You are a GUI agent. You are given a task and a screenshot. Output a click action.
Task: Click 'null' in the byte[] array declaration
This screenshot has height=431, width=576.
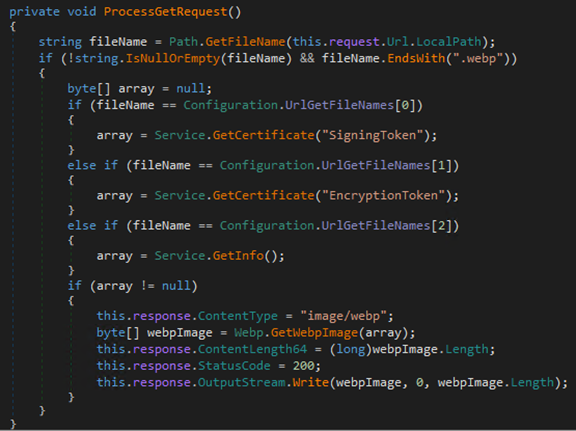pyautogui.click(x=190, y=89)
